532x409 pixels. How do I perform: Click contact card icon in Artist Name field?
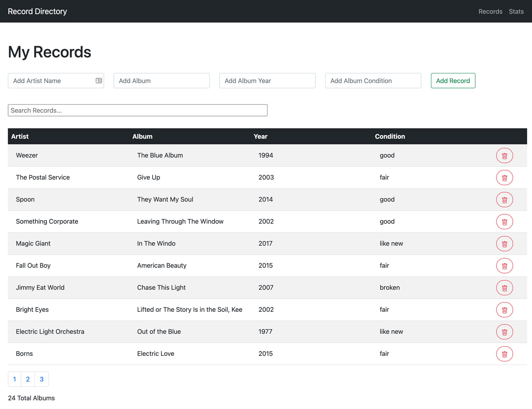pyautogui.click(x=99, y=81)
